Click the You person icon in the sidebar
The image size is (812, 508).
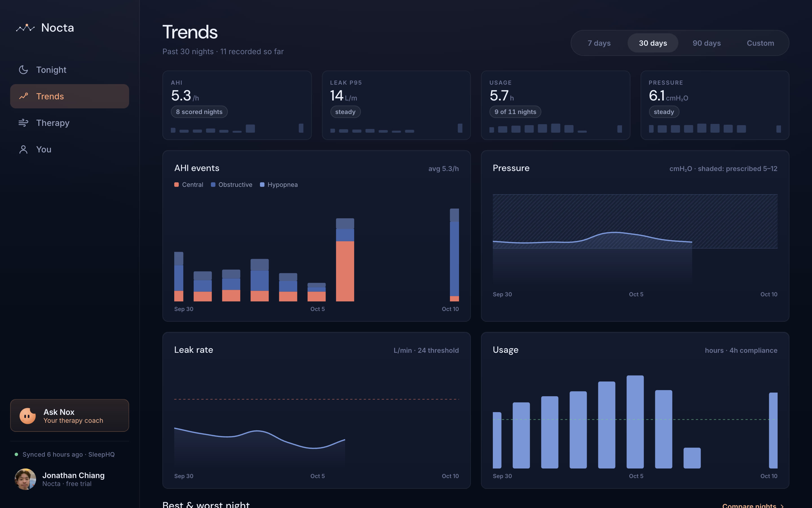click(x=23, y=149)
